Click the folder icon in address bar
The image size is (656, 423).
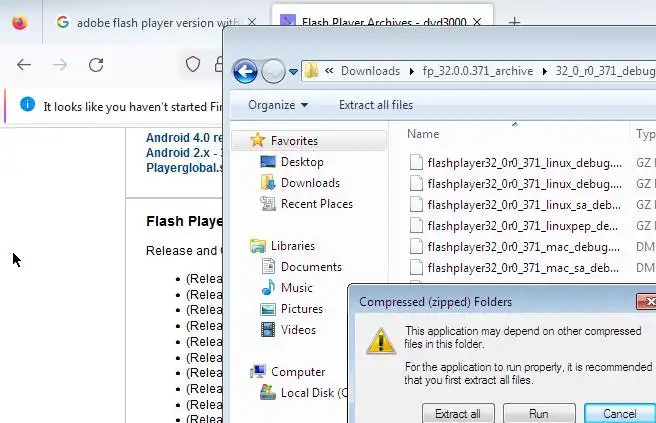pos(311,71)
